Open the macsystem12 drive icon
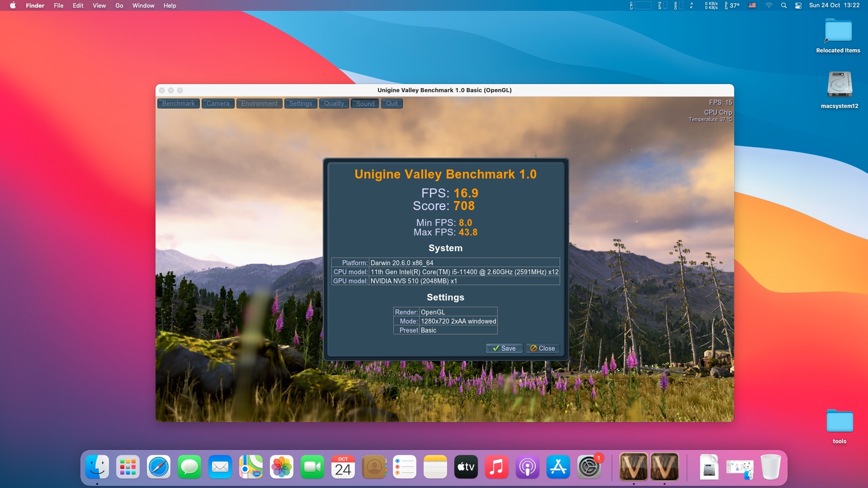Image resolution: width=868 pixels, height=488 pixels. (840, 85)
